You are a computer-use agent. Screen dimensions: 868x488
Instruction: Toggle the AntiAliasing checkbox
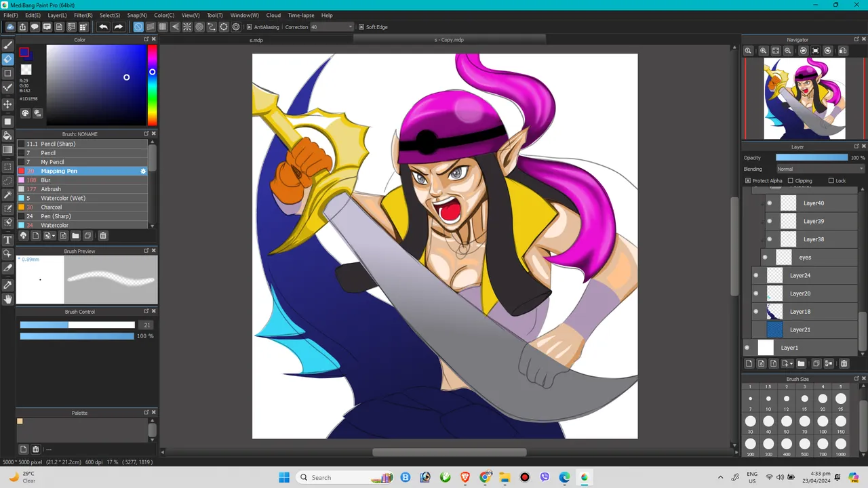pos(249,27)
